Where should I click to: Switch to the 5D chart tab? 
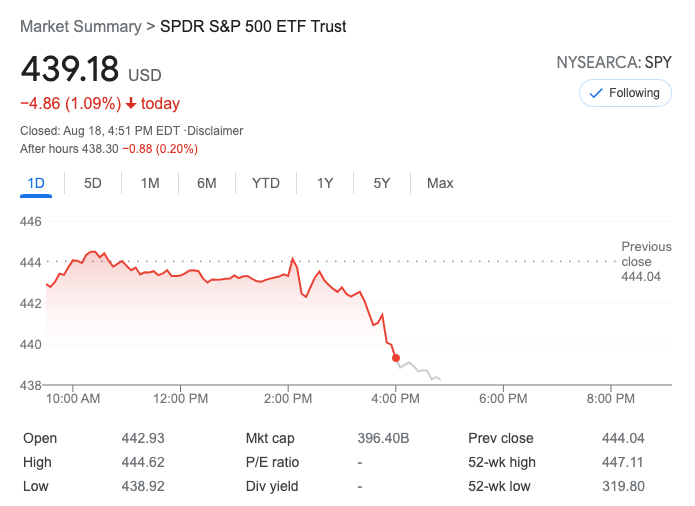tap(93, 183)
